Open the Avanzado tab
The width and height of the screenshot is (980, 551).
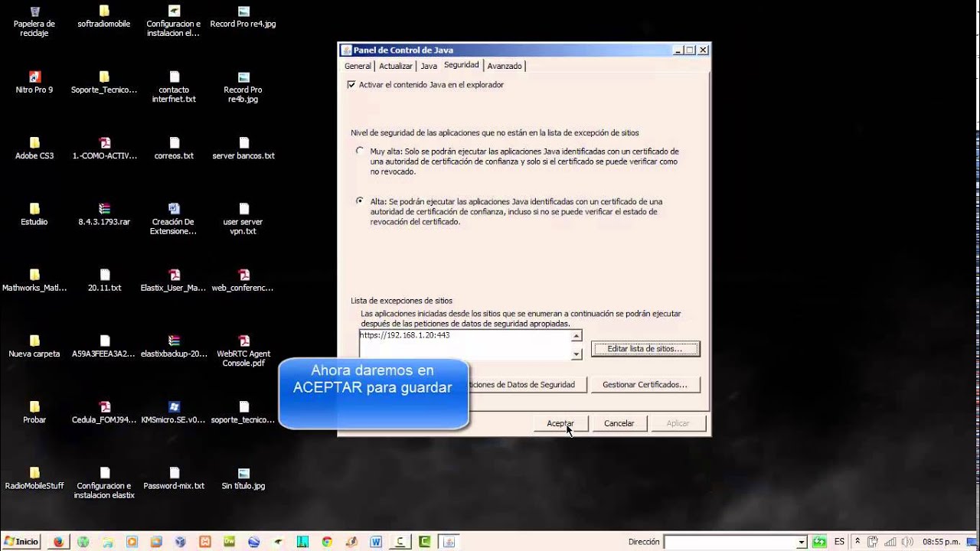[505, 66]
